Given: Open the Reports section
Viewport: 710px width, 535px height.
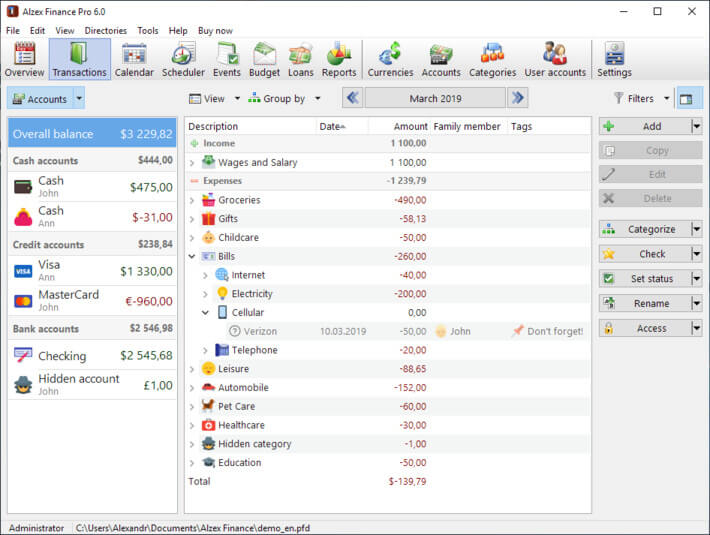Looking at the screenshot, I should click(x=339, y=59).
